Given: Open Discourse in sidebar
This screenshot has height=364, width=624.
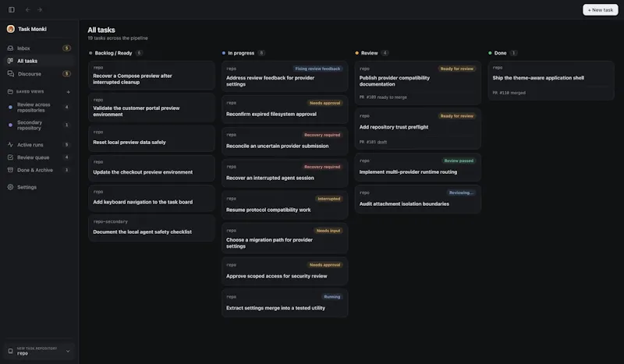Looking at the screenshot, I should pos(39,73).
